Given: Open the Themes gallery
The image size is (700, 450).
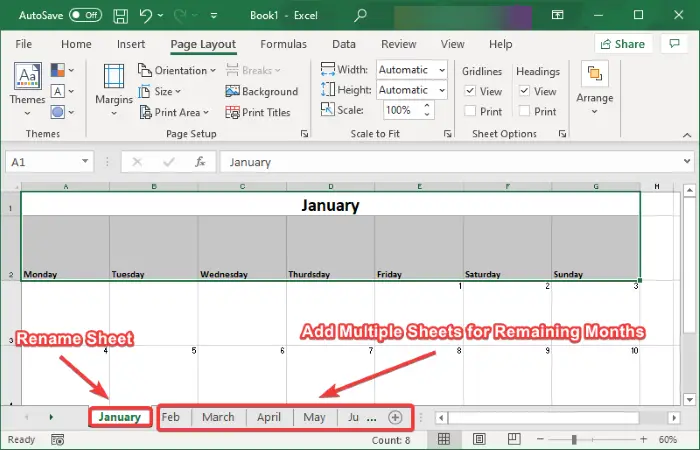Looking at the screenshot, I should (28, 89).
